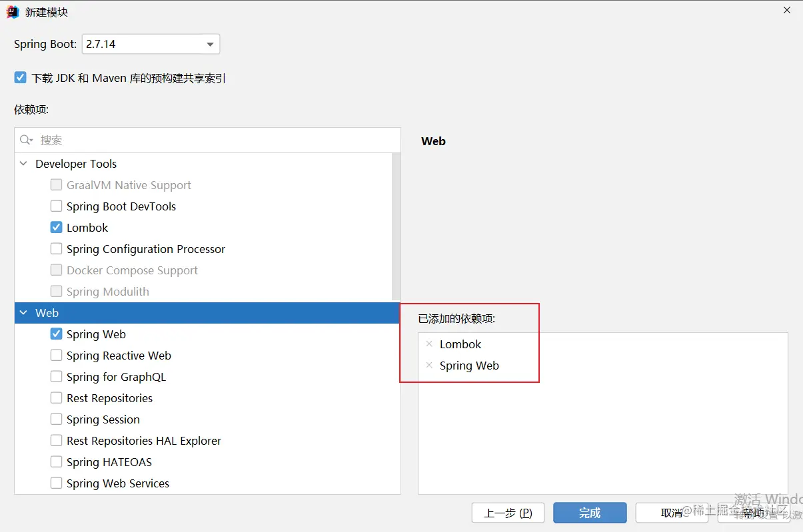This screenshot has height=532, width=803.
Task: Click the GraalVM Native Support entry
Action: tap(129, 185)
